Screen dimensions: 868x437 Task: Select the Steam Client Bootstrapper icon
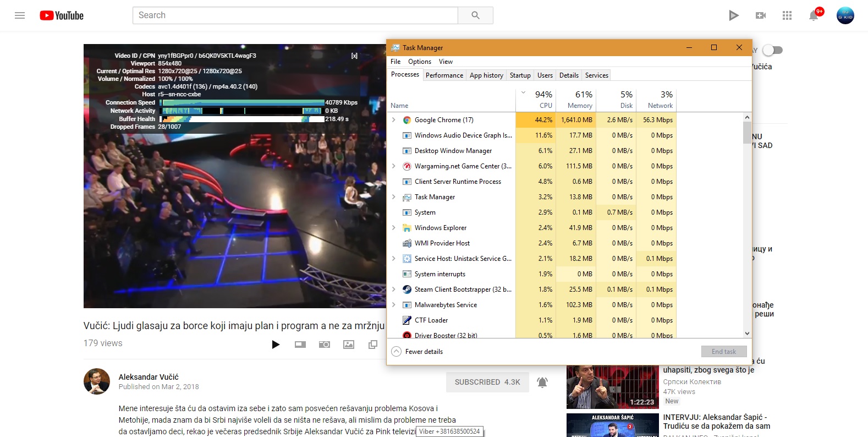tap(407, 289)
